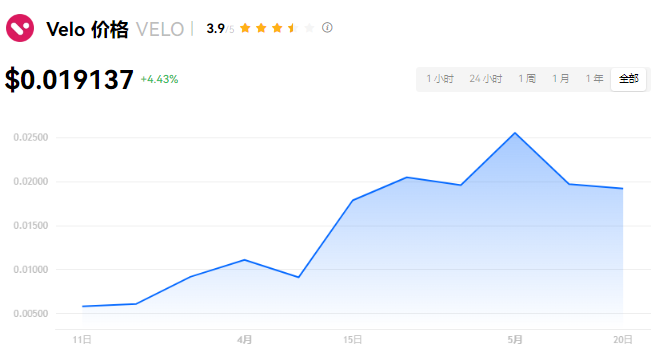This screenshot has height=362, width=664.
Task: Click the +4.43% price change label
Action: point(159,79)
